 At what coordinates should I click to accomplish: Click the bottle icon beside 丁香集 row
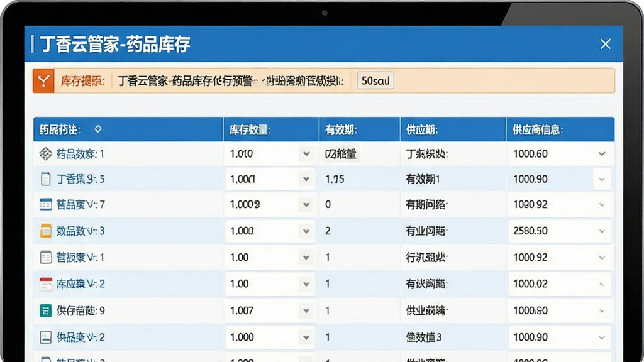click(45, 179)
